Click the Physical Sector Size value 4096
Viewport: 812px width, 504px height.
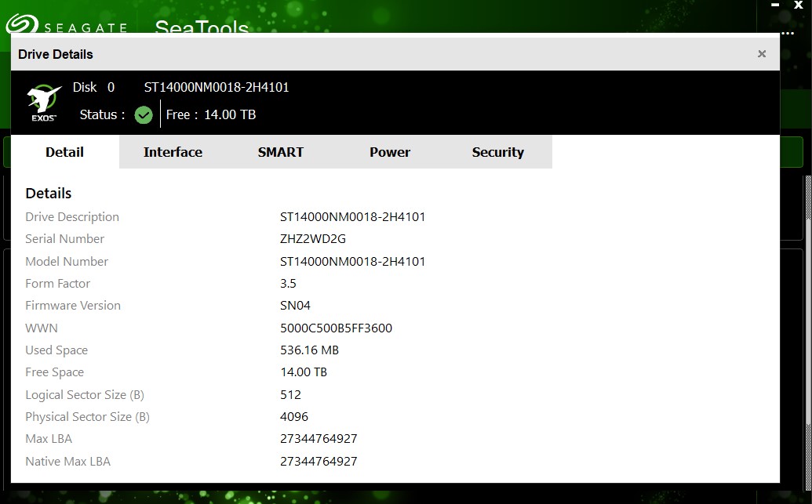click(x=294, y=417)
